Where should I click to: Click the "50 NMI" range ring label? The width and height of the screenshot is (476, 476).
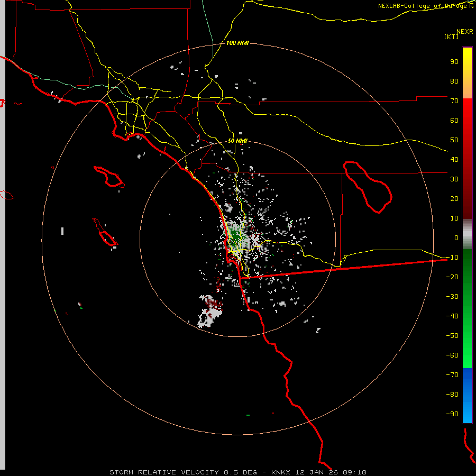click(x=237, y=141)
